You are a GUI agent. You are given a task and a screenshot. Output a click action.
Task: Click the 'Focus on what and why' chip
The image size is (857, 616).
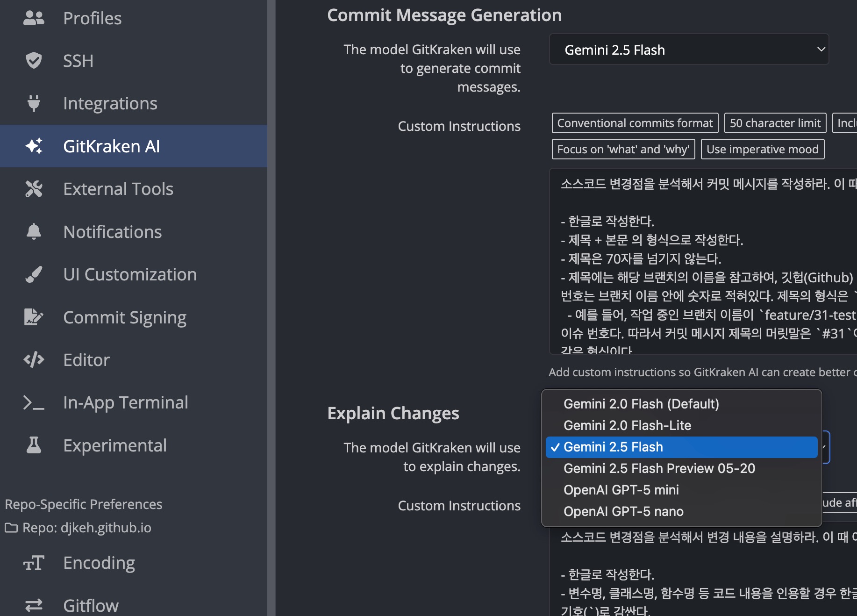pyautogui.click(x=623, y=149)
